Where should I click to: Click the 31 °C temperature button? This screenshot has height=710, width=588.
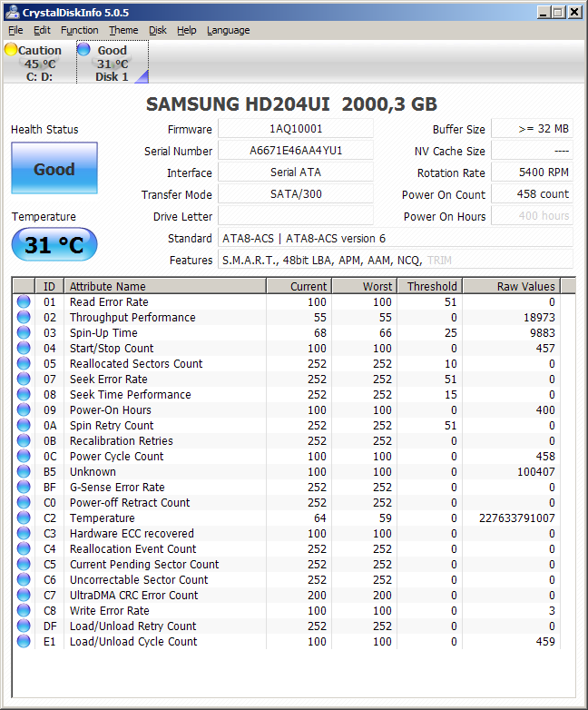click(54, 244)
